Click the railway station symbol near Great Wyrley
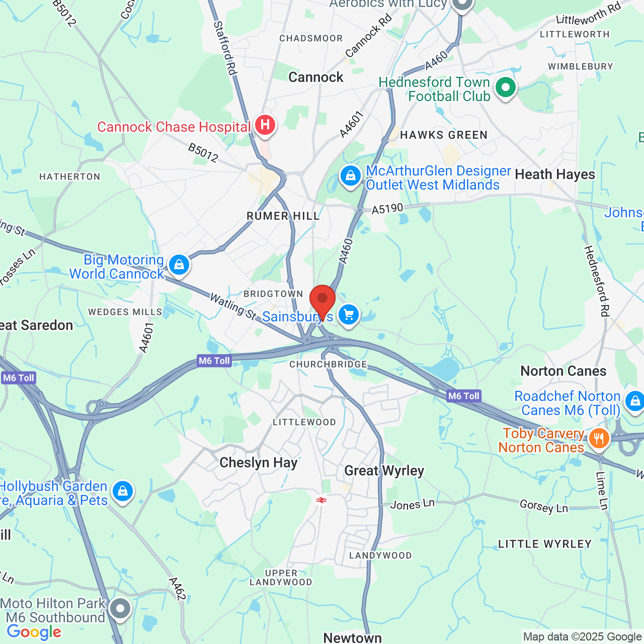 click(x=321, y=500)
